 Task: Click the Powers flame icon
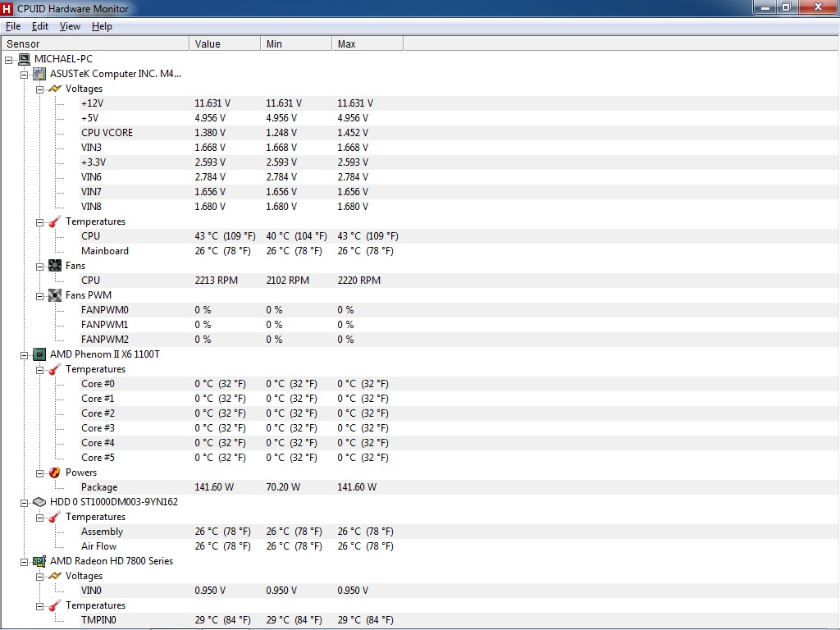point(55,472)
